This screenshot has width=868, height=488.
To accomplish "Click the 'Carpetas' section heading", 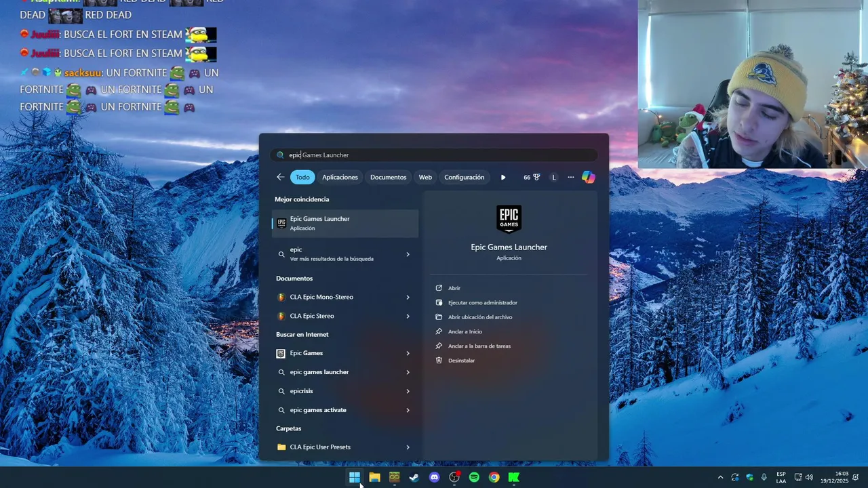I will tap(288, 428).
